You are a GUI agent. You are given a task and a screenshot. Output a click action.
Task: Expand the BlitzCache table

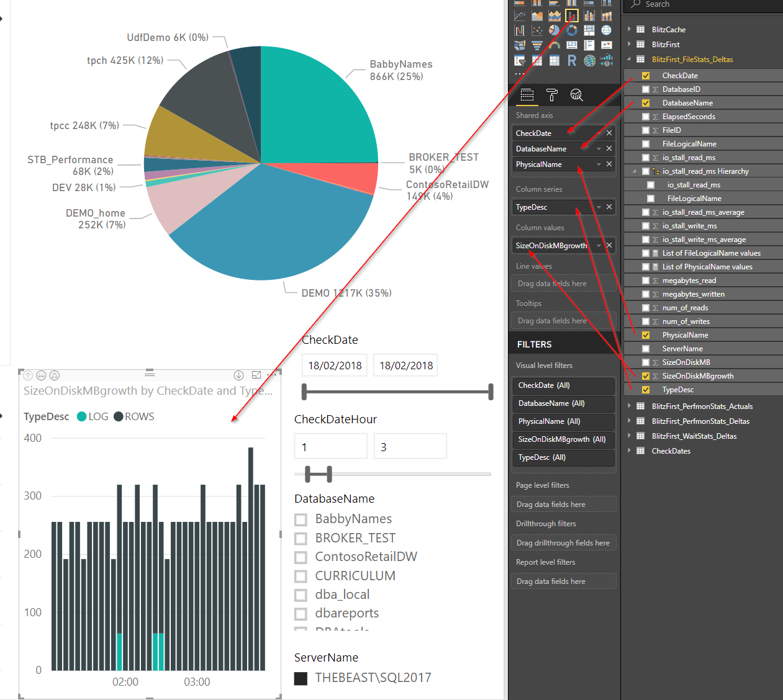(x=629, y=29)
